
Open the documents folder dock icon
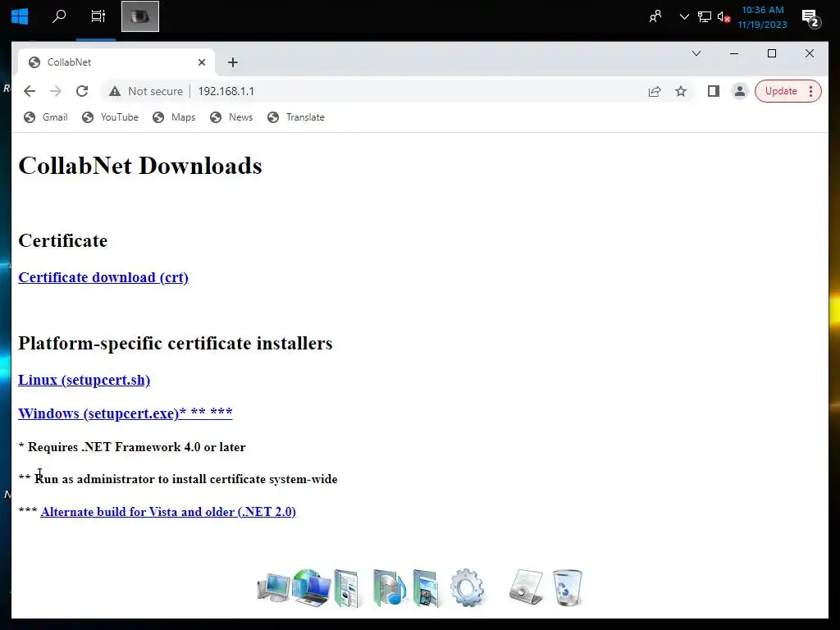click(348, 588)
